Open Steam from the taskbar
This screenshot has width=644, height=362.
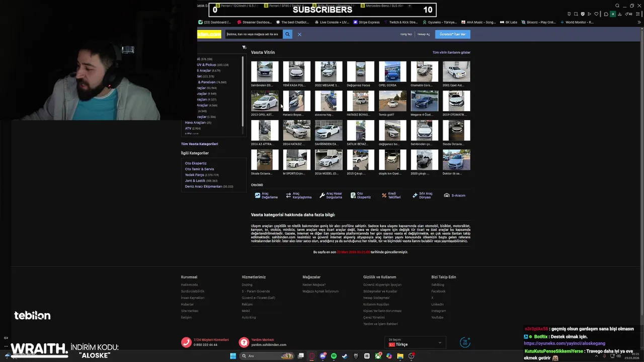tap(345, 356)
